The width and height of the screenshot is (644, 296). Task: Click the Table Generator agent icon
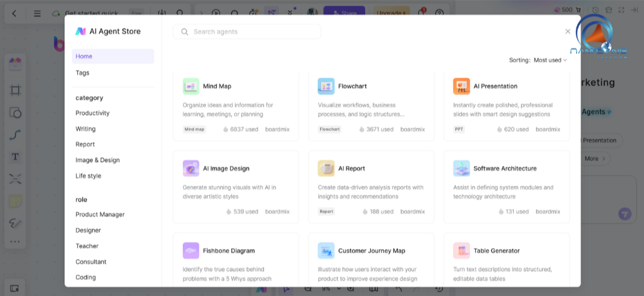461,251
